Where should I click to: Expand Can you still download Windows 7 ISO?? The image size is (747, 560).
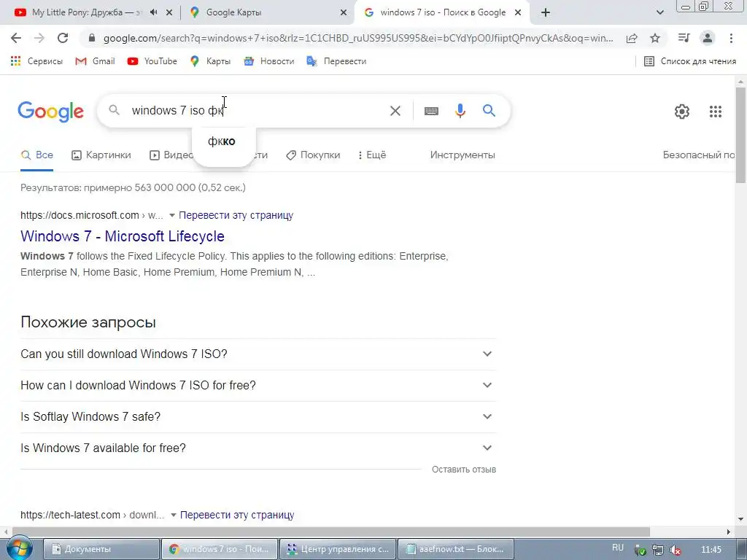[x=258, y=354]
